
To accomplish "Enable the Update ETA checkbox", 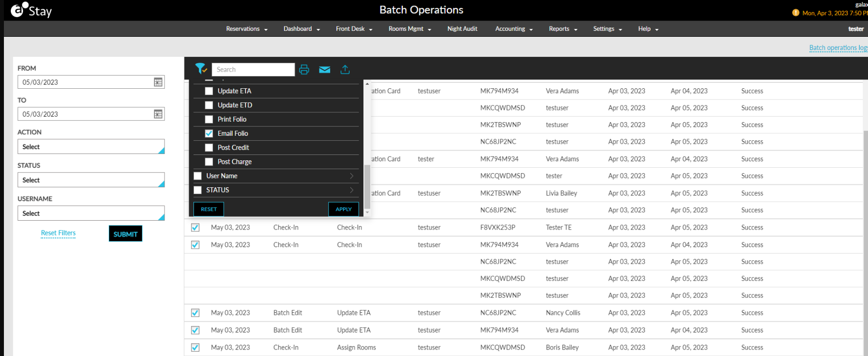I will pyautogui.click(x=209, y=91).
